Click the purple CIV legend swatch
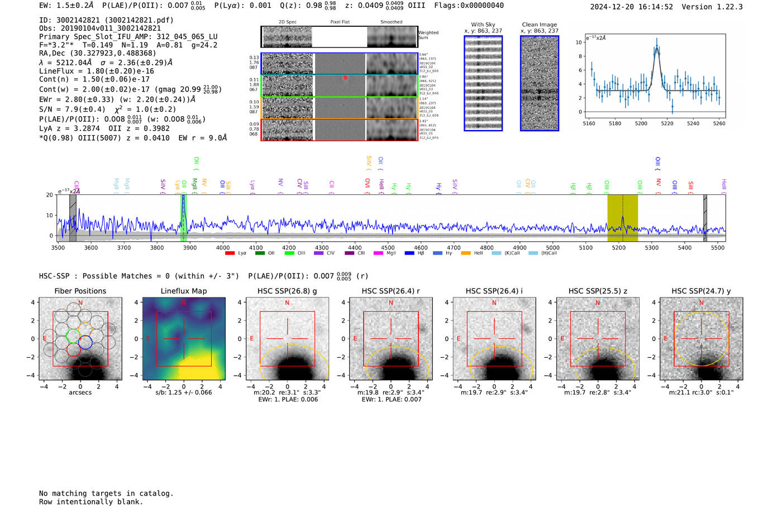782x532 pixels. [319, 253]
